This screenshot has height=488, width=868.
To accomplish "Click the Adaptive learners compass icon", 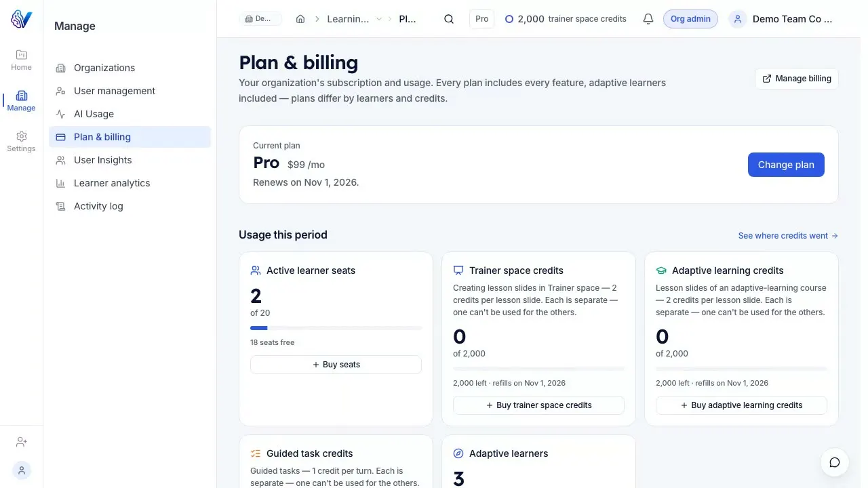I will [458, 453].
